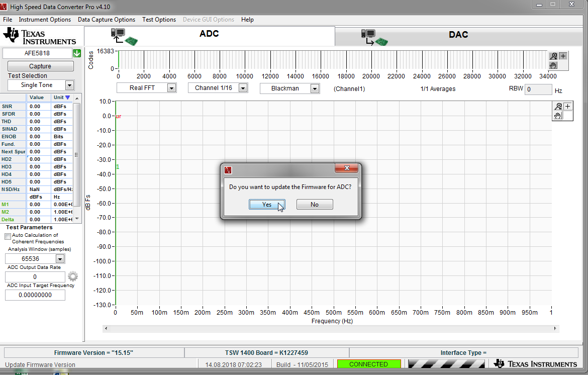Open the Real FFT plot type dropdown

point(171,88)
